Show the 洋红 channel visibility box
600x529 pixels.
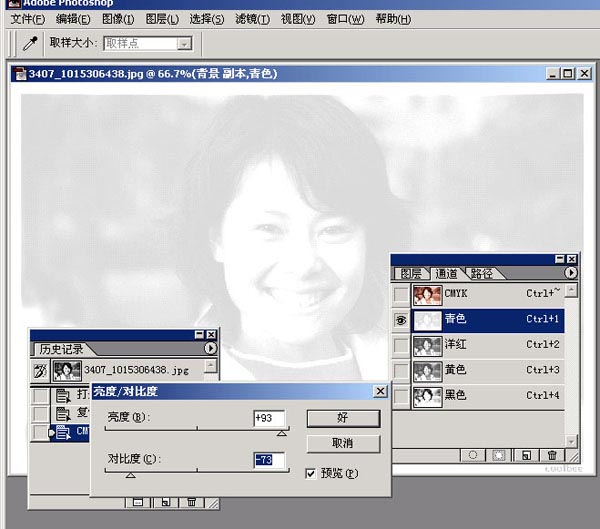401,345
